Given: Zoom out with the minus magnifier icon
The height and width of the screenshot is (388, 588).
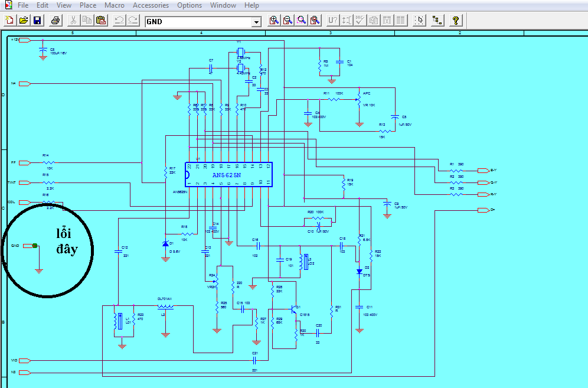Looking at the screenshot, I should point(288,21).
